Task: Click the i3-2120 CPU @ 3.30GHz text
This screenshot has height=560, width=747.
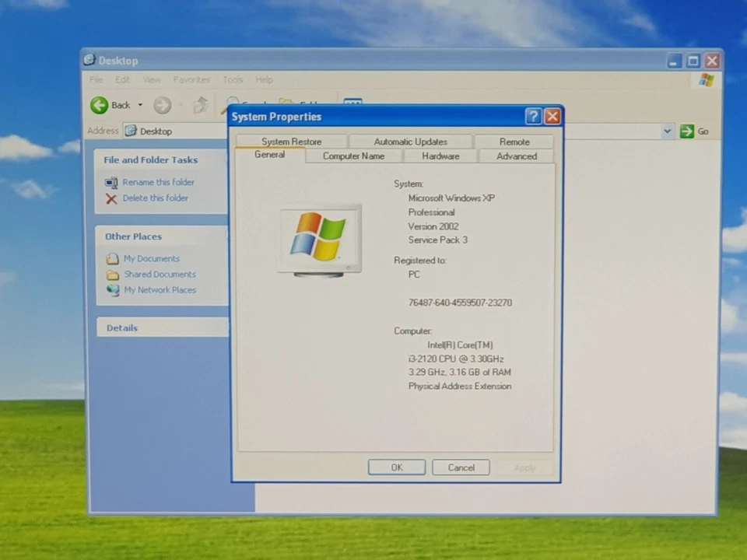Action: 456,359
